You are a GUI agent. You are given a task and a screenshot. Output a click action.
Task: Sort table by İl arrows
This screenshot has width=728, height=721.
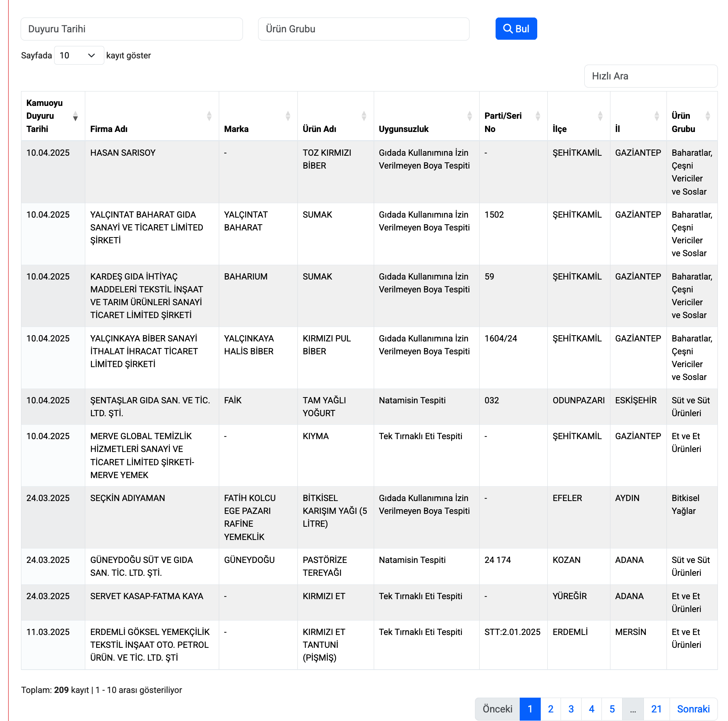point(656,116)
